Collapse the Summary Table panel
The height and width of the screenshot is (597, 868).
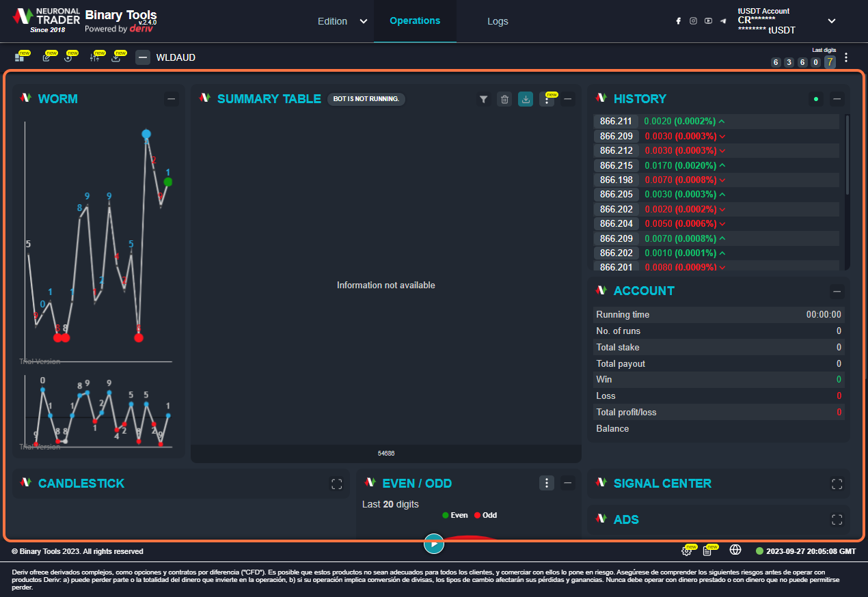(567, 99)
